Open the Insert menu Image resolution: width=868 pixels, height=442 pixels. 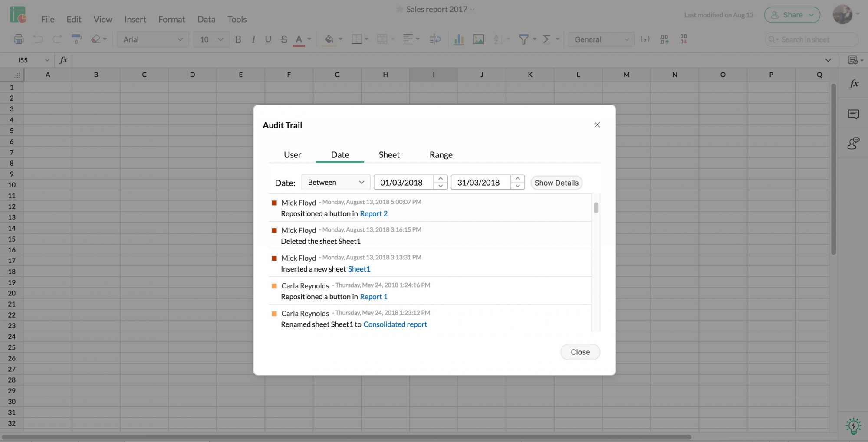coord(135,19)
